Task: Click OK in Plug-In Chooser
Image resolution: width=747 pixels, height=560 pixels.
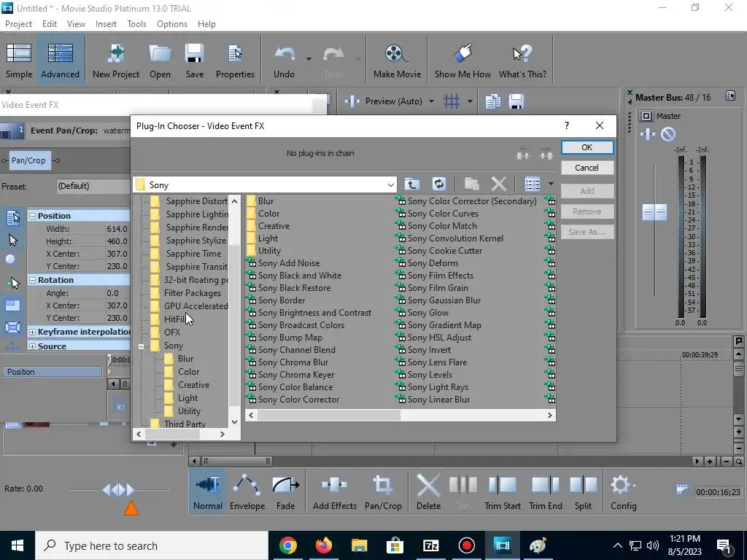Action: point(587,147)
